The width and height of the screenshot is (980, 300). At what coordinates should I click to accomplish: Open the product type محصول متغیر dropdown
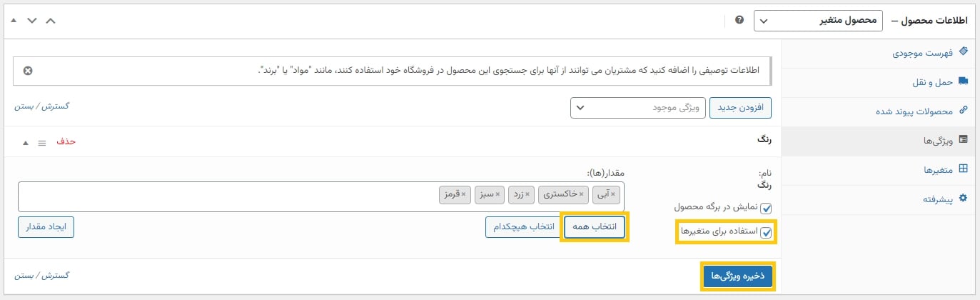pos(819,21)
